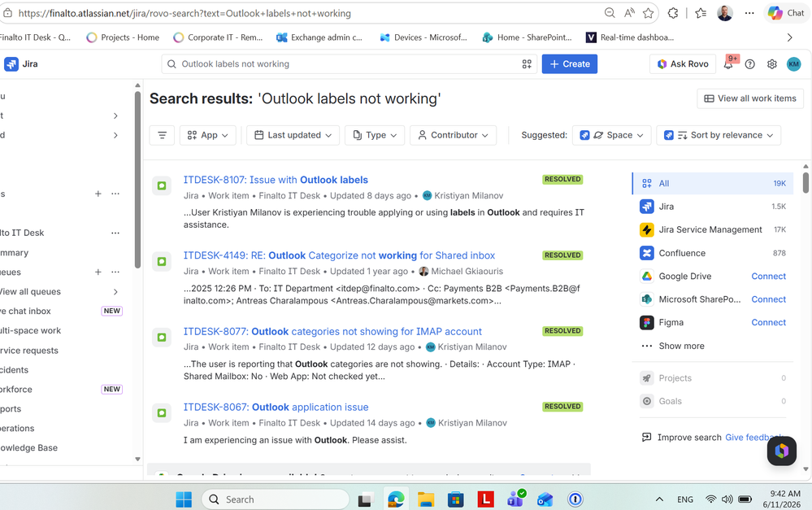812x510 pixels.
Task: Expand the bookmarks bar overflow chevron
Action: (789, 37)
